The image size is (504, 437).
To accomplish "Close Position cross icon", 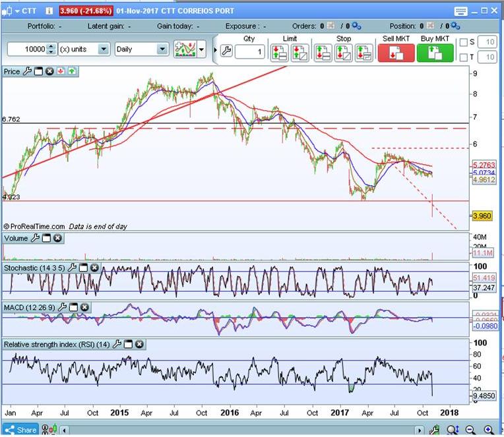I will click(x=431, y=26).
